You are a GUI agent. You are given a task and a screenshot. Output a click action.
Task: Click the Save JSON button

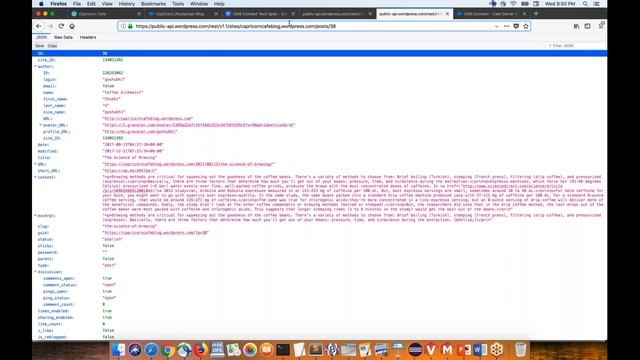pyautogui.click(x=40, y=46)
